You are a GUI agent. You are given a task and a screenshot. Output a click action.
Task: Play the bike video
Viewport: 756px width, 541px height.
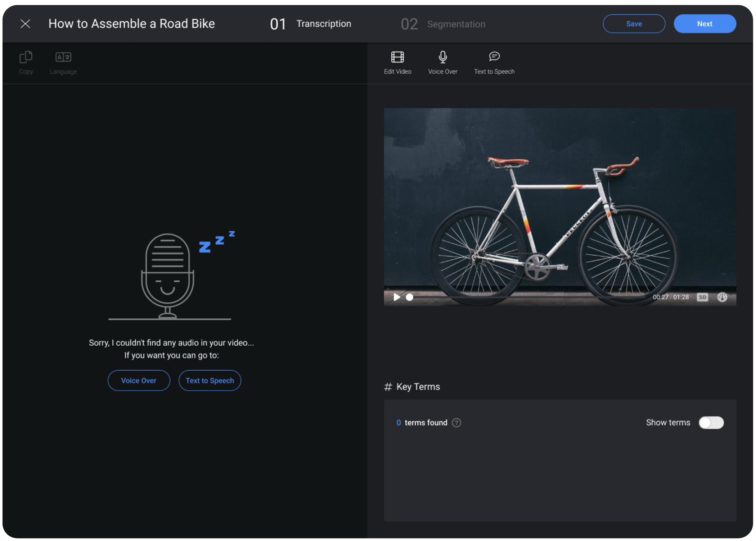[x=396, y=297]
